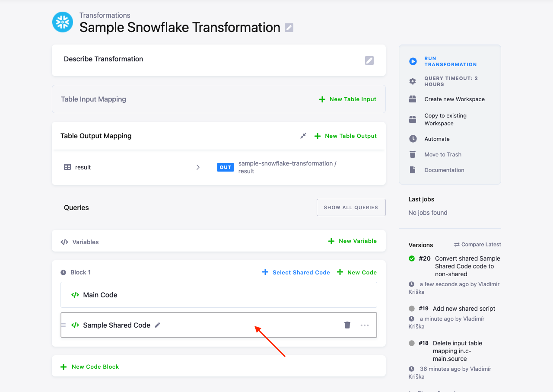Collapse Table Output Mapping arrows icon
The width and height of the screenshot is (553, 392).
click(x=303, y=136)
